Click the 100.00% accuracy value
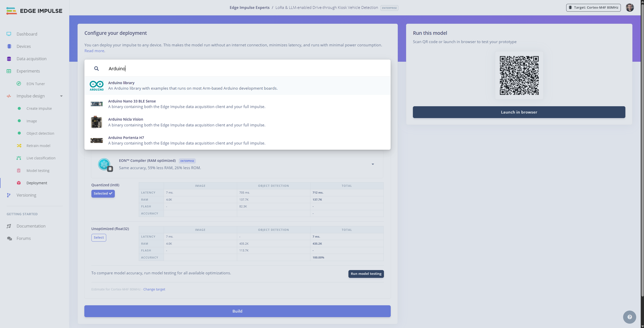Screen dimensions: 644x328 (x=318, y=257)
